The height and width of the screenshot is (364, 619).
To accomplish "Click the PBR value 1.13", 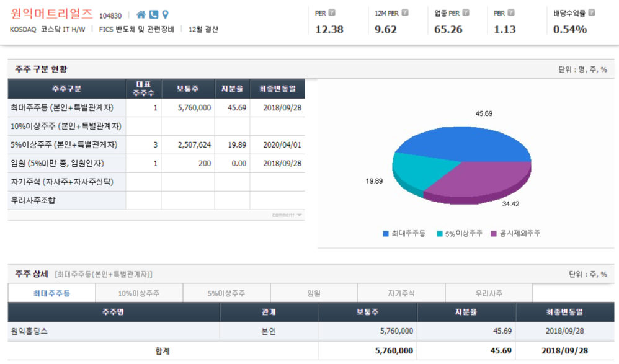I will point(504,30).
